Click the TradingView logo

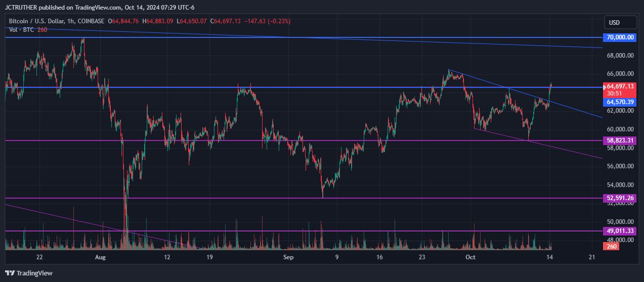30,273
